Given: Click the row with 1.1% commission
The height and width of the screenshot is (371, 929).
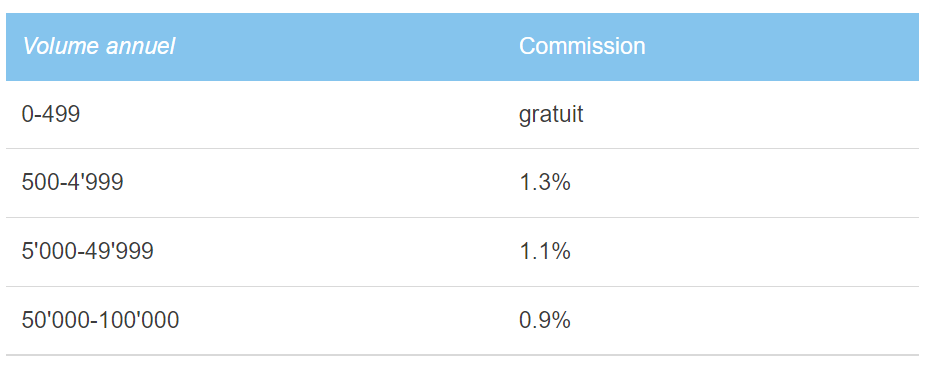Looking at the screenshot, I should pos(462,252).
